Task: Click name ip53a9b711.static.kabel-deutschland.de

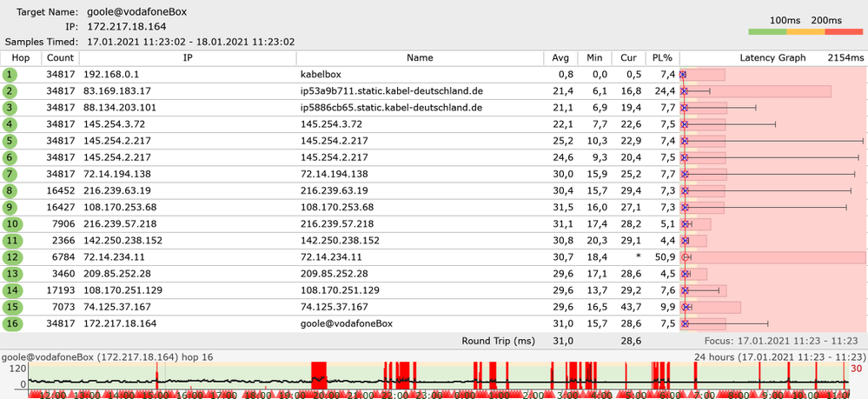Action: (391, 91)
